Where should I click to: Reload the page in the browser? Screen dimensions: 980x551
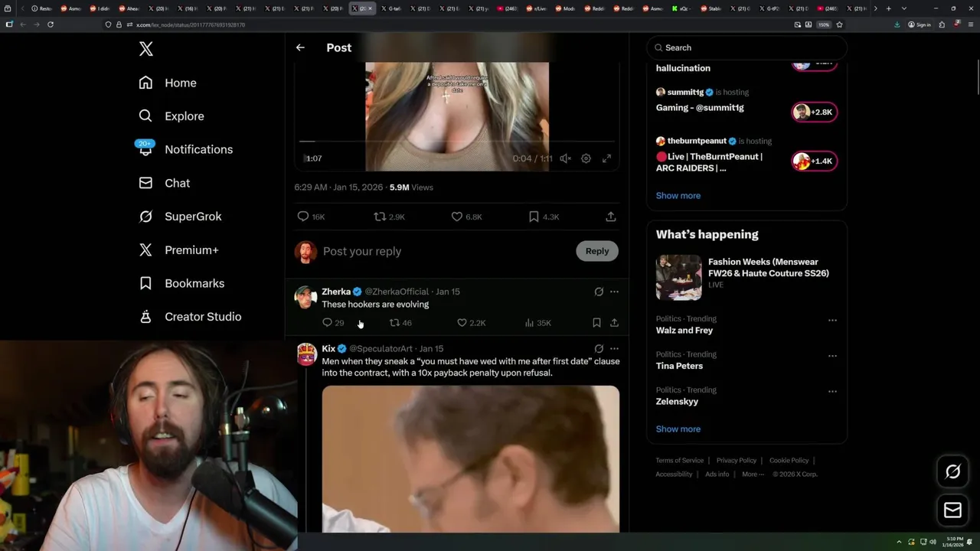pos(51,24)
